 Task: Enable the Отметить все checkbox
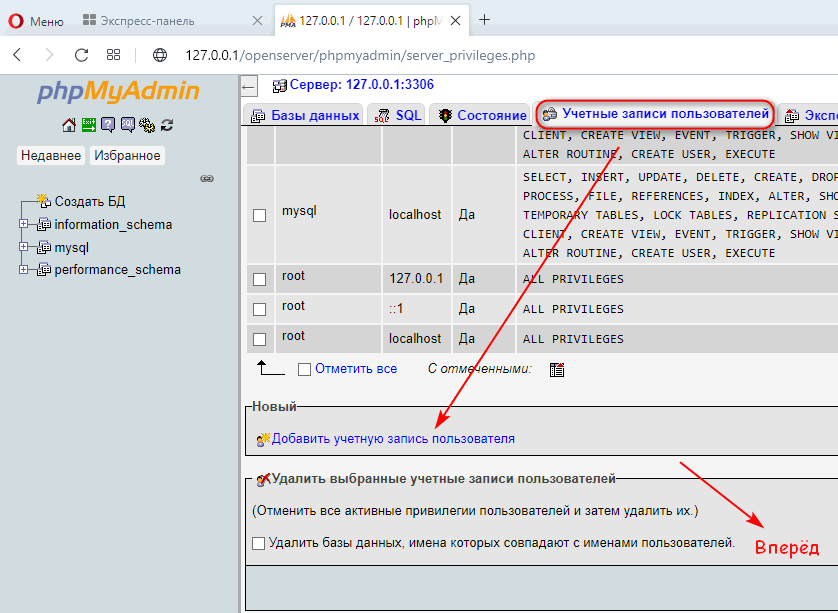[x=304, y=369]
